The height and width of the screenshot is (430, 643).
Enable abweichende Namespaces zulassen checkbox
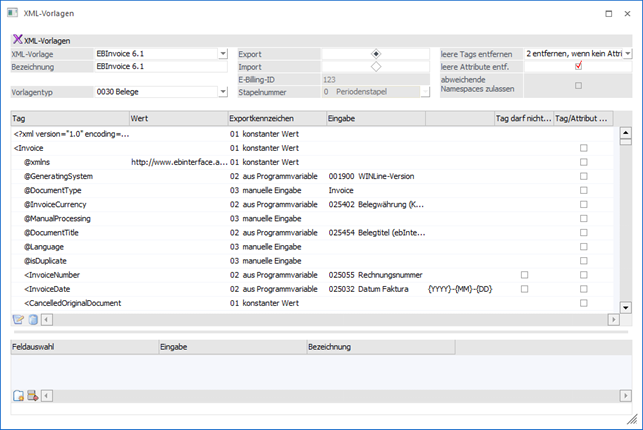click(x=578, y=85)
